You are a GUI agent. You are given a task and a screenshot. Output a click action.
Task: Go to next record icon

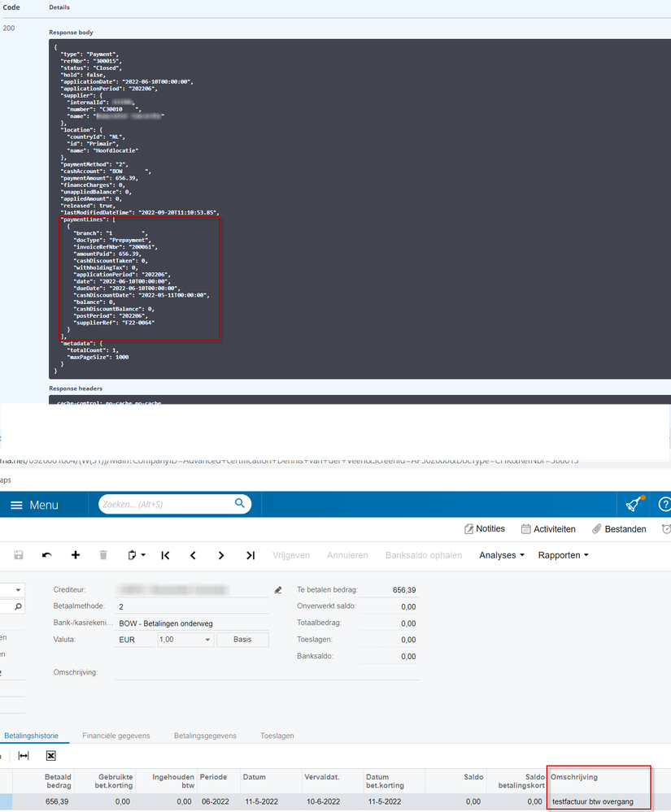click(x=221, y=555)
